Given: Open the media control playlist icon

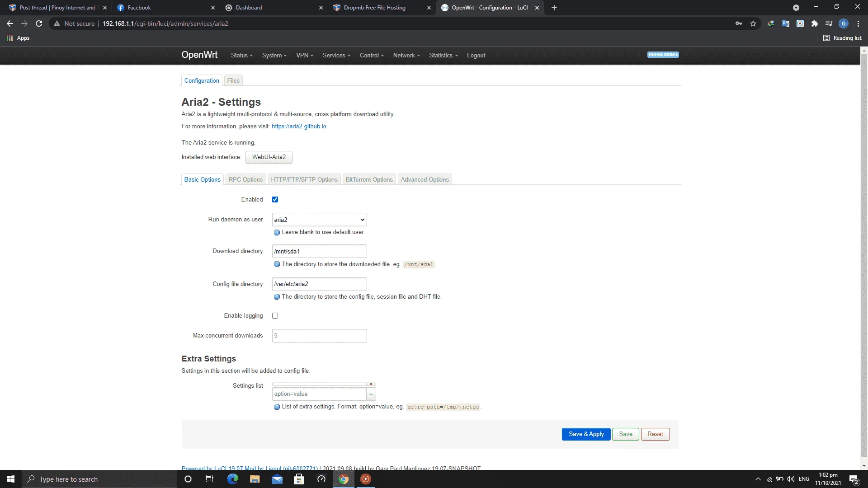Looking at the screenshot, I should coord(829,23).
